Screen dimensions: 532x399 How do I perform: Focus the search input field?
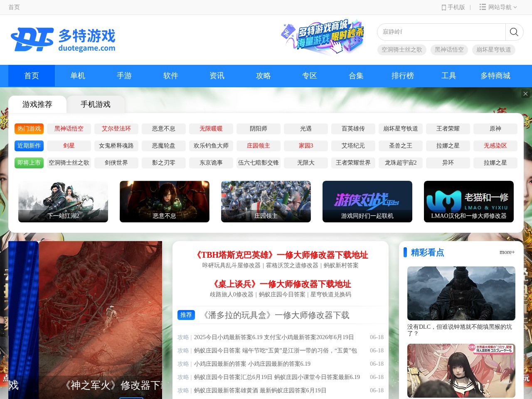(441, 32)
